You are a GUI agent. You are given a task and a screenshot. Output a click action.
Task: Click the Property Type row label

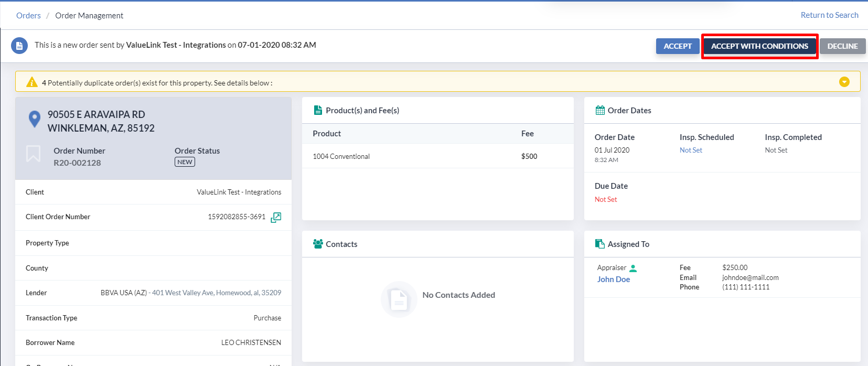pyautogui.click(x=47, y=243)
